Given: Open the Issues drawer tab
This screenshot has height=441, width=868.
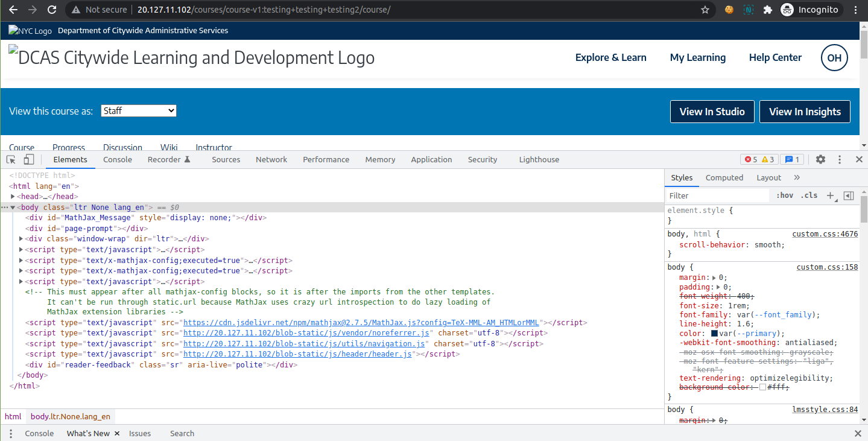Looking at the screenshot, I should pos(140,433).
